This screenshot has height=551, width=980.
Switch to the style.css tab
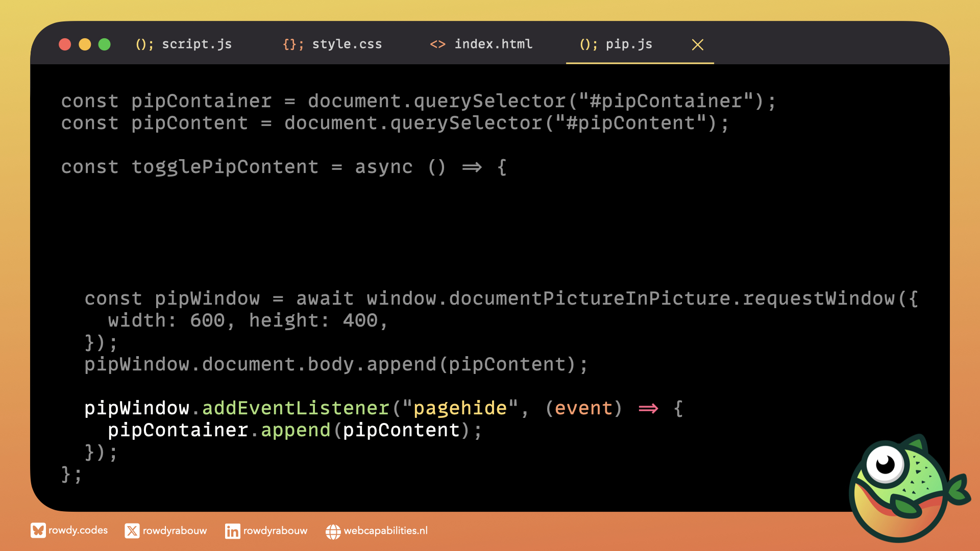[x=347, y=44]
